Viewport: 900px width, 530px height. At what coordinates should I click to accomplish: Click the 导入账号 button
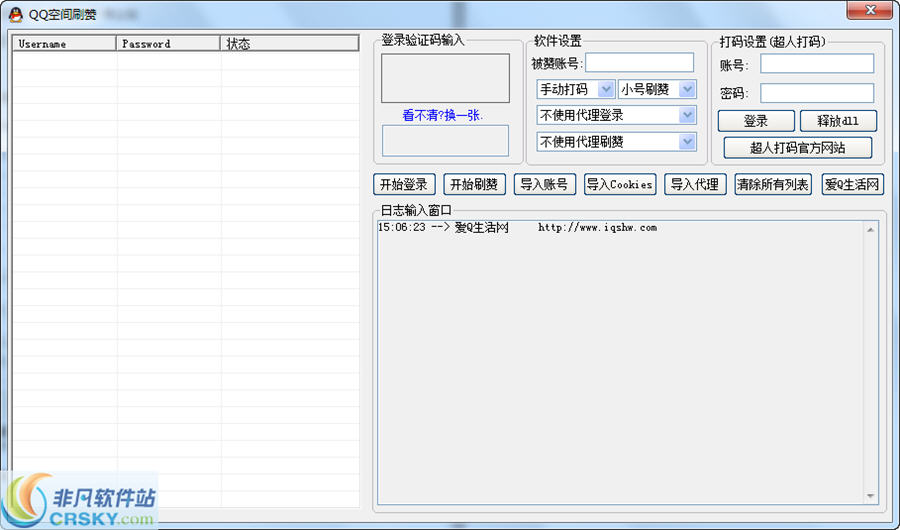[x=545, y=184]
